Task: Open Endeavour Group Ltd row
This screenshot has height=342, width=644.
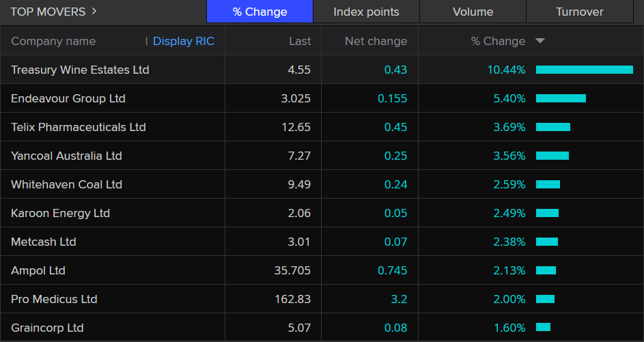Action: 322,98
